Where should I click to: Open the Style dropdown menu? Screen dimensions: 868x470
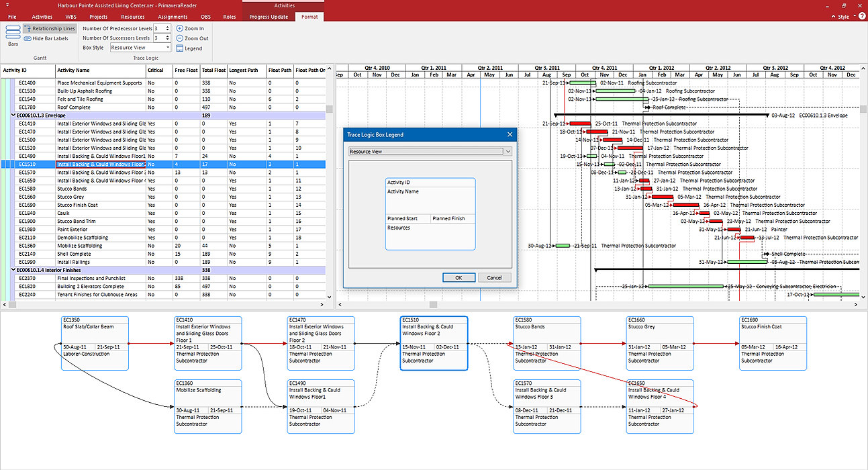(847, 17)
